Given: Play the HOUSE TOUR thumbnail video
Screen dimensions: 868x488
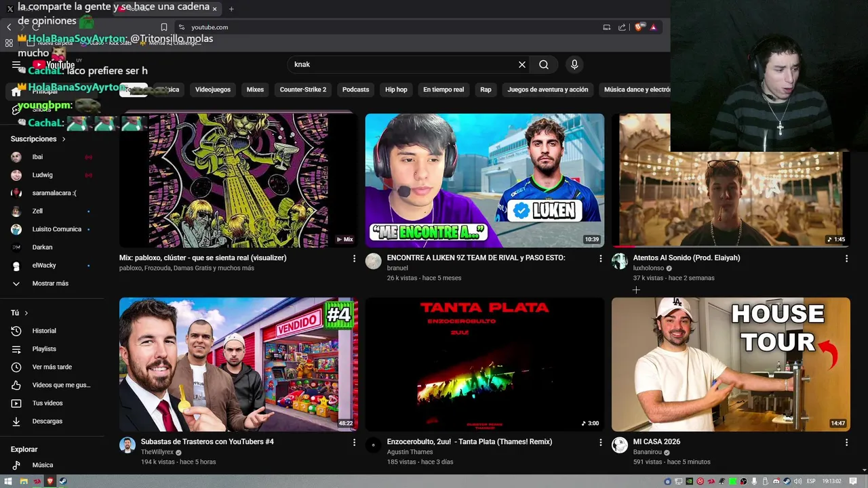Looking at the screenshot, I should coord(730,364).
